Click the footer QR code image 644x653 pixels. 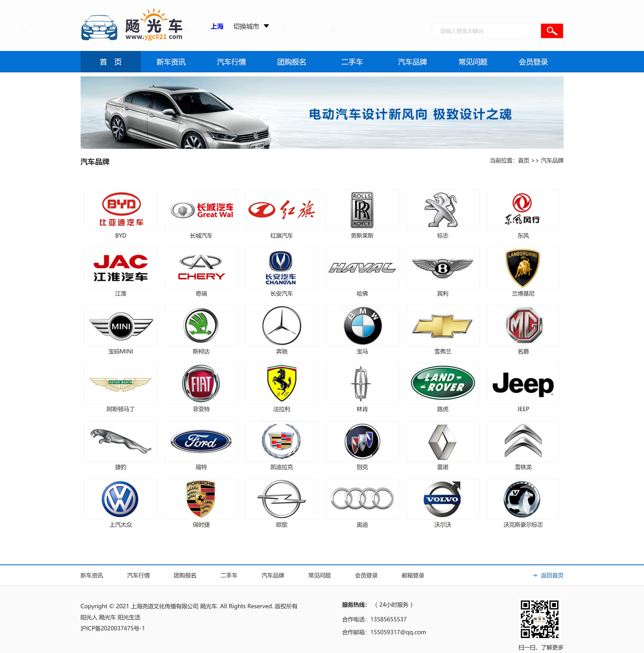pos(540,619)
